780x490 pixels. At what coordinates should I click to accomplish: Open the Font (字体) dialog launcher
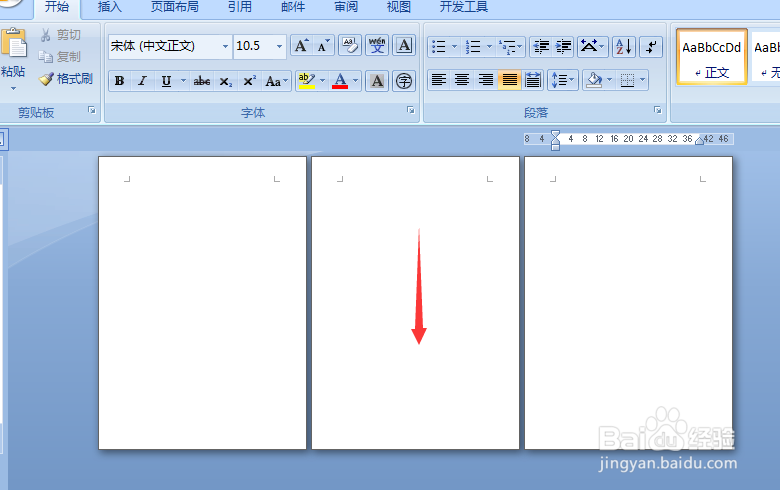[x=410, y=110]
